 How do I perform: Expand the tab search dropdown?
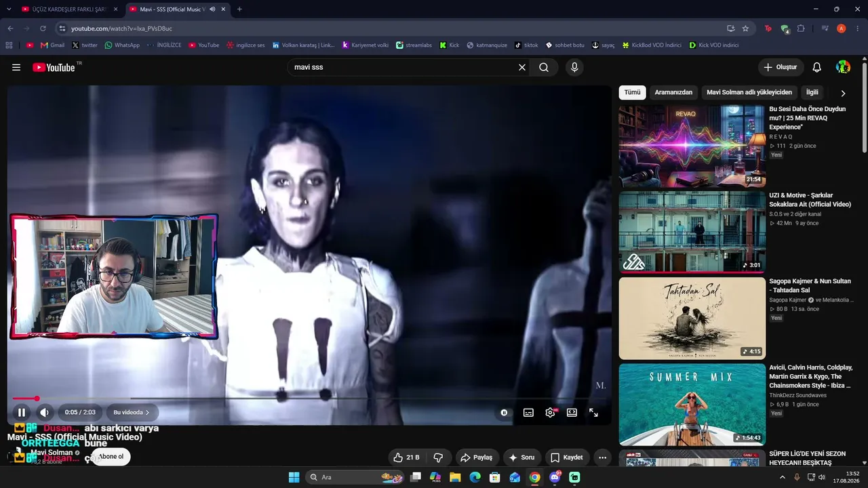(8, 9)
